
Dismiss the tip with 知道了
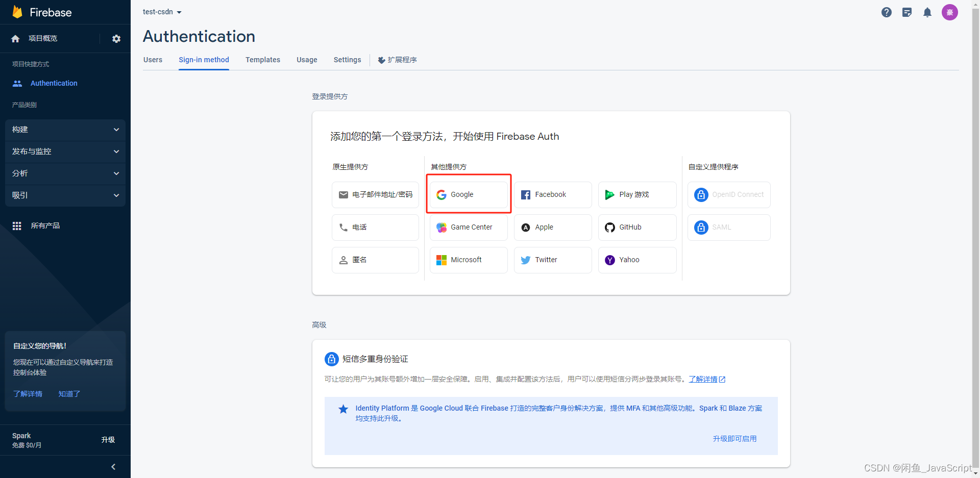pos(69,394)
